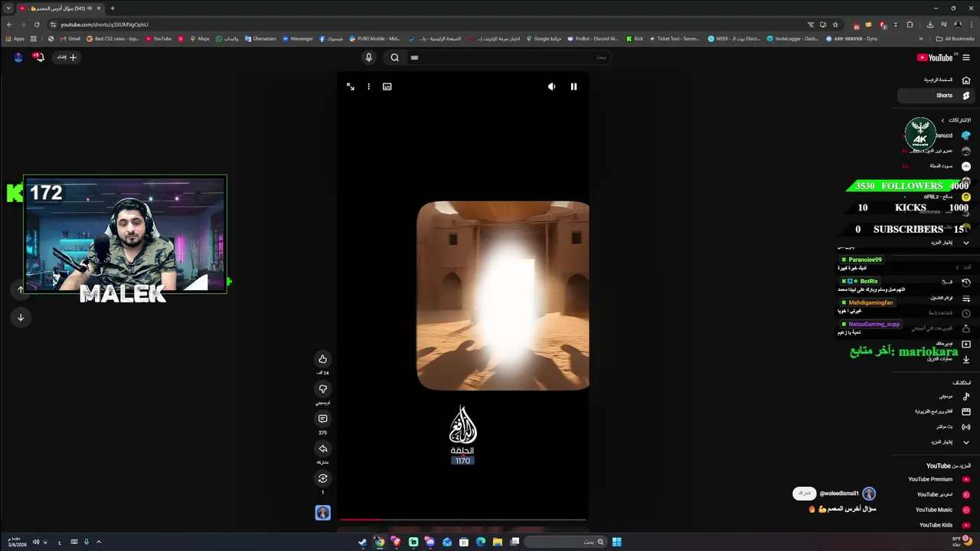Click the Chrome address bar URL
980x551 pixels.
[104, 24]
